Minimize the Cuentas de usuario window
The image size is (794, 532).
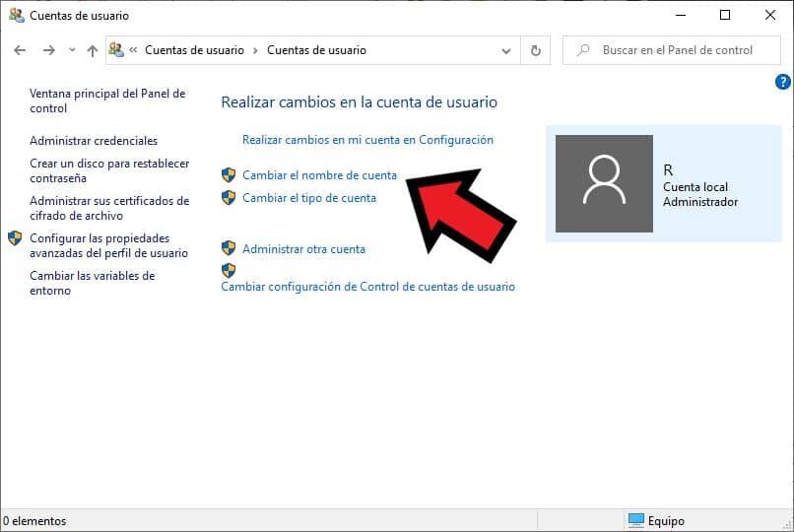[x=681, y=15]
